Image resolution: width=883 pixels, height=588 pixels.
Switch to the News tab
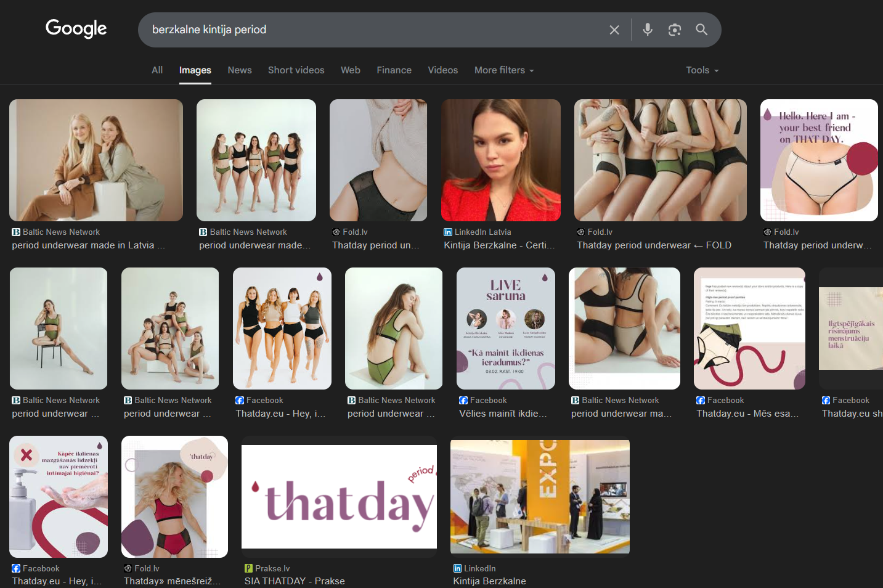click(240, 70)
